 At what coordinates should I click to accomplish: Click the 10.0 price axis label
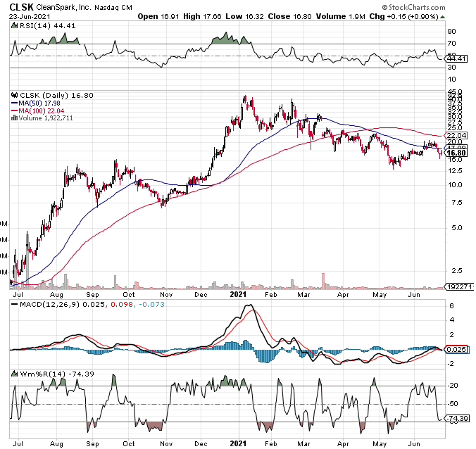[x=455, y=185]
